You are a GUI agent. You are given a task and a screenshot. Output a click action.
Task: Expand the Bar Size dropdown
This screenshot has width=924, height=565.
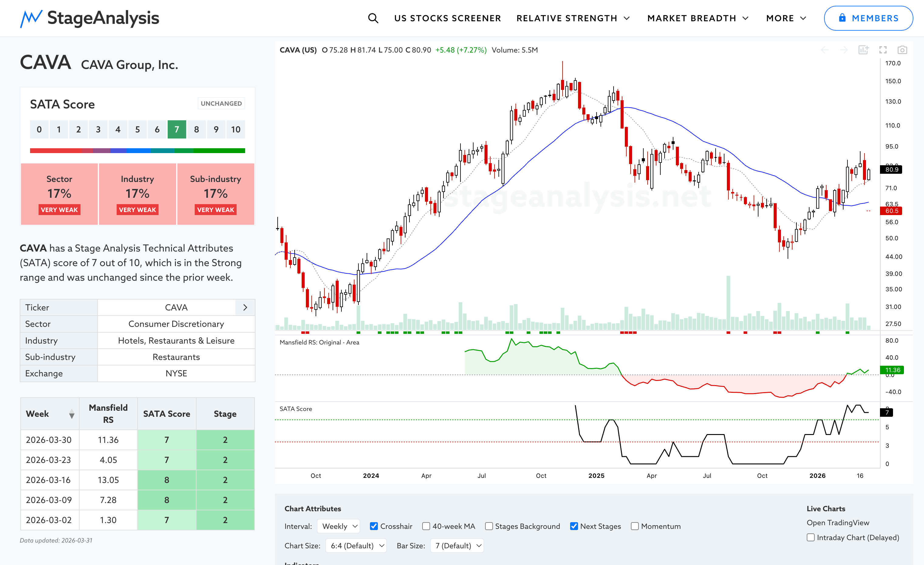pyautogui.click(x=457, y=546)
